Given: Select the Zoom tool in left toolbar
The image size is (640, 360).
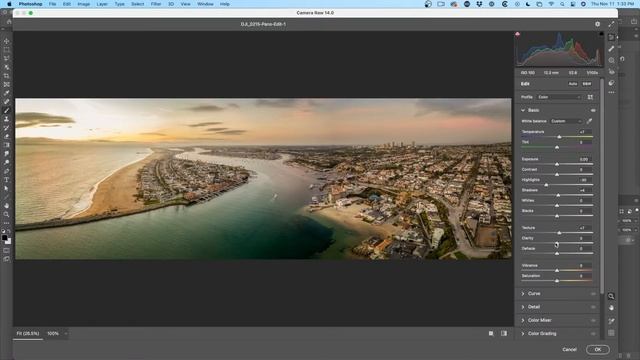Looking at the screenshot, I should click(x=7, y=214).
